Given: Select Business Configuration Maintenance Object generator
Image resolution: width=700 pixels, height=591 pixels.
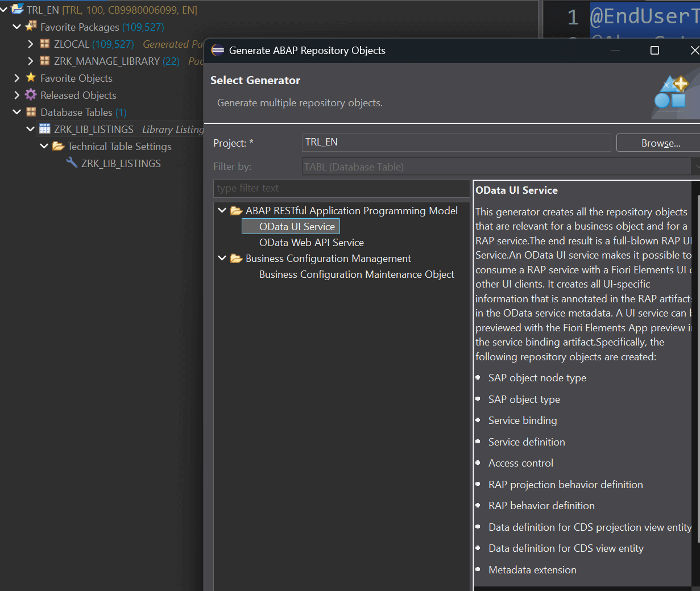Looking at the screenshot, I should click(357, 274).
